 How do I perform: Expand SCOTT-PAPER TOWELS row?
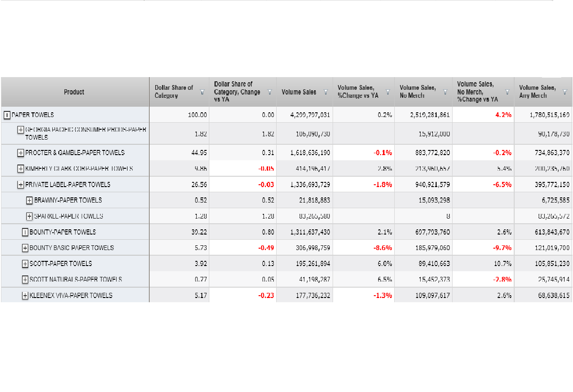tap(25, 264)
